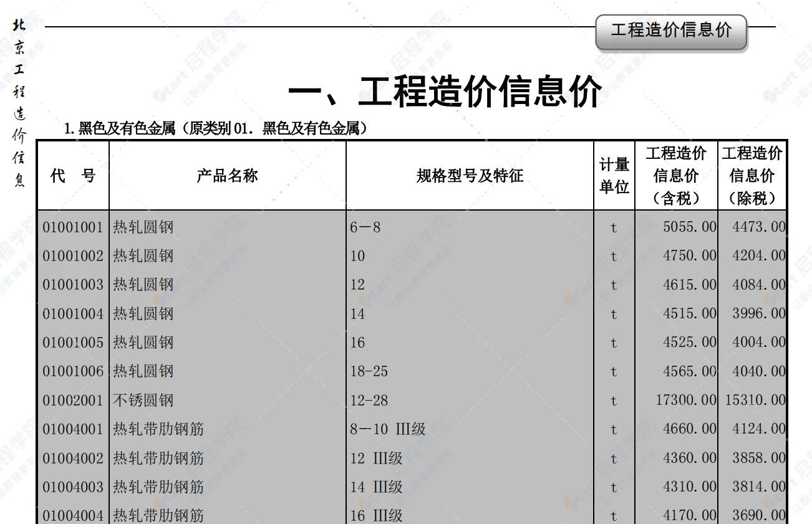Click tax-included price 4310.00

click(x=690, y=487)
